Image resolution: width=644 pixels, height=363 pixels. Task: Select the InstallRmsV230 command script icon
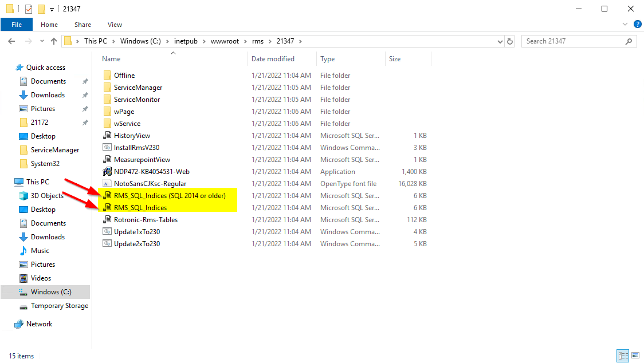[107, 147]
